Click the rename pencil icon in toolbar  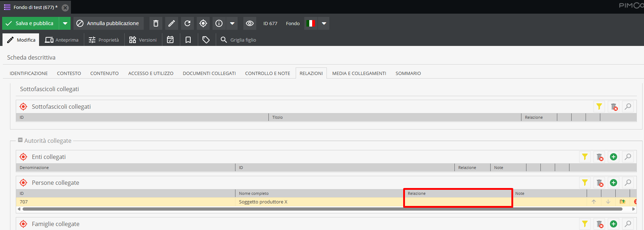point(172,23)
